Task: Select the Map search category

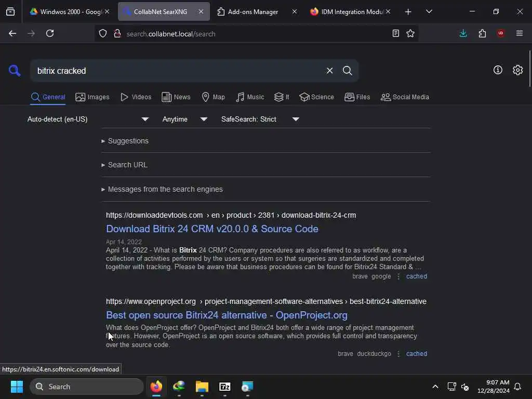Action: tap(213, 97)
